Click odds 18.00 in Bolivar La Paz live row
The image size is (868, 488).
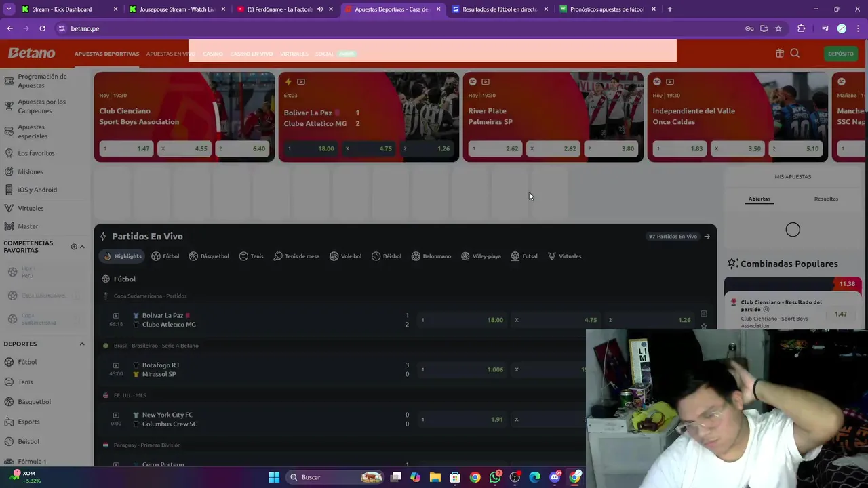(462, 320)
